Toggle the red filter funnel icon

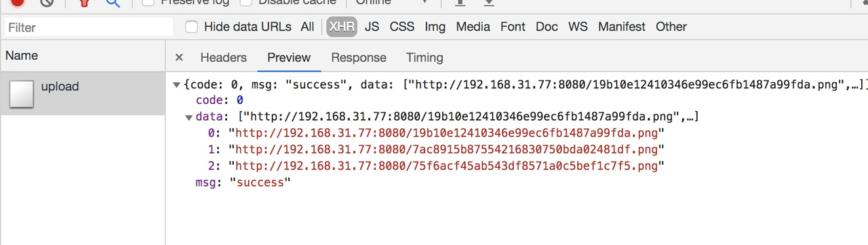(x=85, y=3)
